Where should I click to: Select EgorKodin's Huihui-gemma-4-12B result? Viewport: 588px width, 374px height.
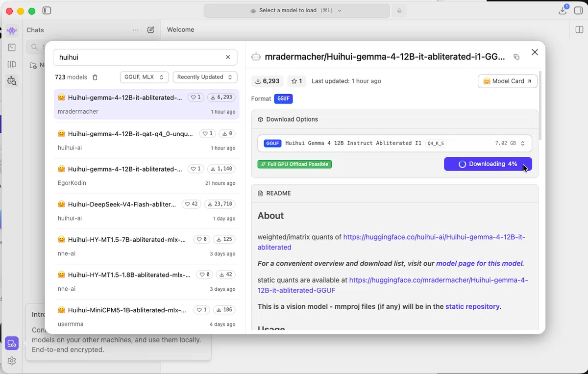coord(147,175)
